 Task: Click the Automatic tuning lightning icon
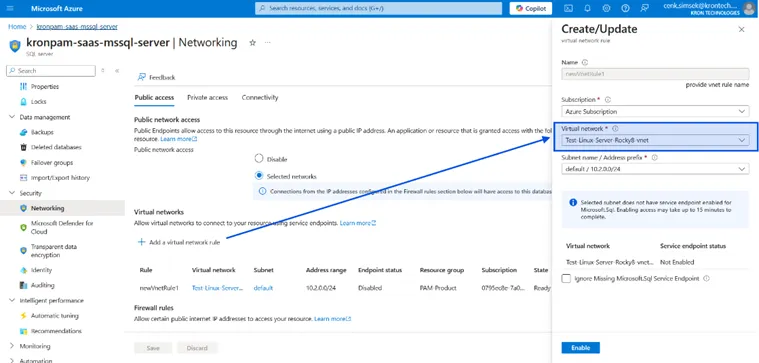pos(23,316)
